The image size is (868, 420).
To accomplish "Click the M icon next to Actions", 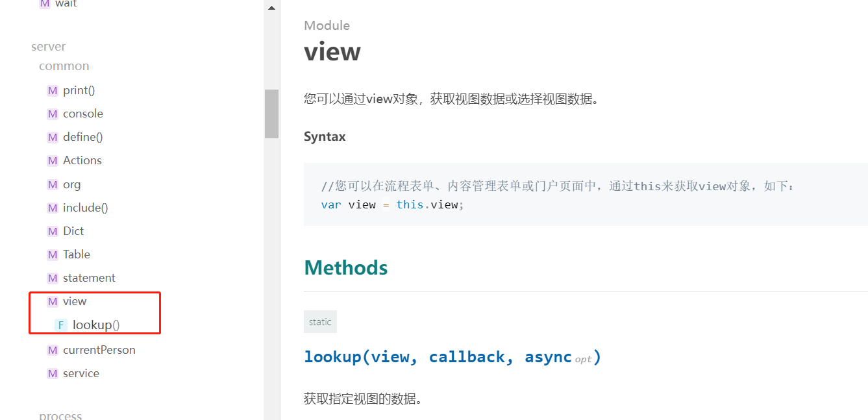I will (x=53, y=161).
